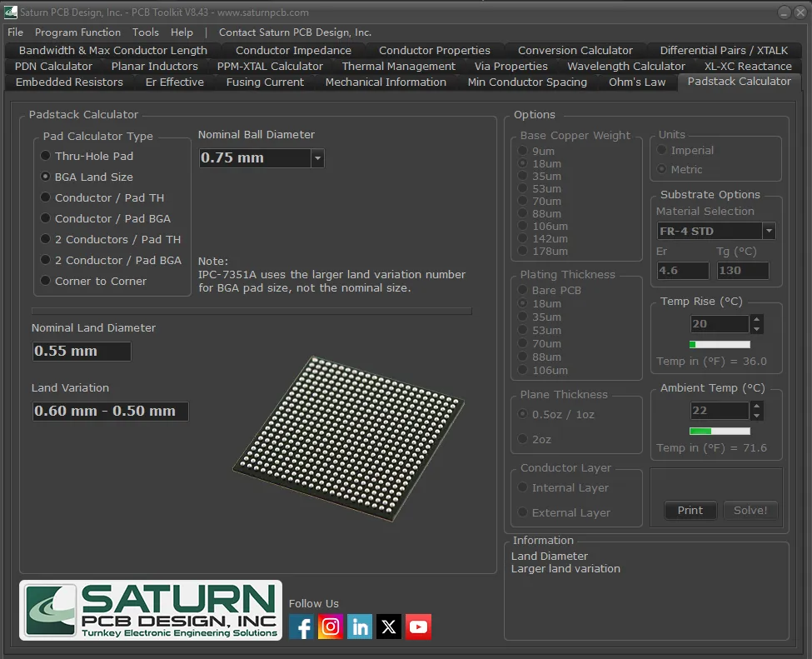Switch to the Via Properties tab
Viewport: 812px width, 659px height.
(x=511, y=67)
